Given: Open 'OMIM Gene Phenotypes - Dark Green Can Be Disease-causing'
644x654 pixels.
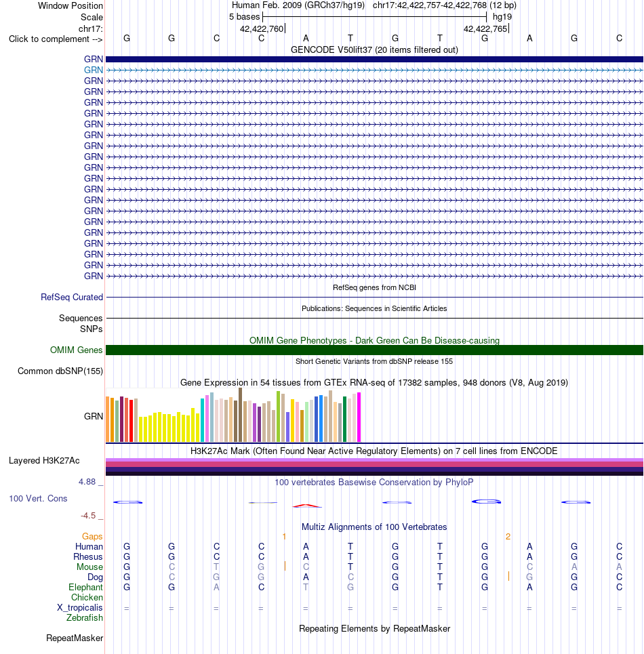Looking at the screenshot, I should click(374, 340).
